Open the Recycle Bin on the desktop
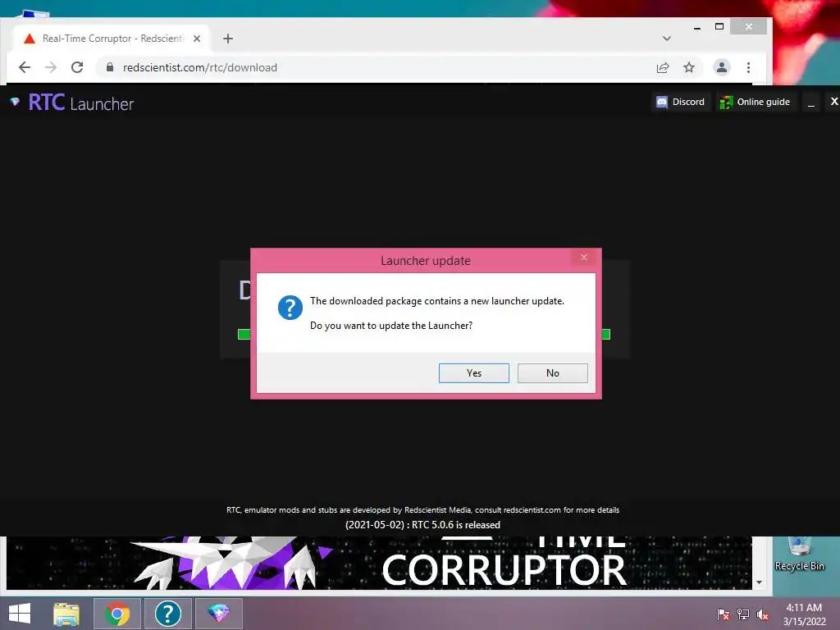 point(799,555)
